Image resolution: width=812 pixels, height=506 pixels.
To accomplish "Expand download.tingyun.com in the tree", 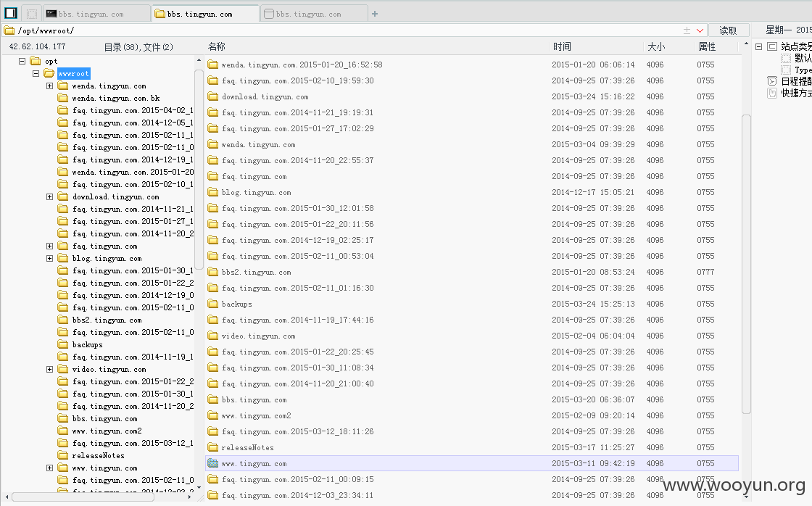I will (x=50, y=196).
